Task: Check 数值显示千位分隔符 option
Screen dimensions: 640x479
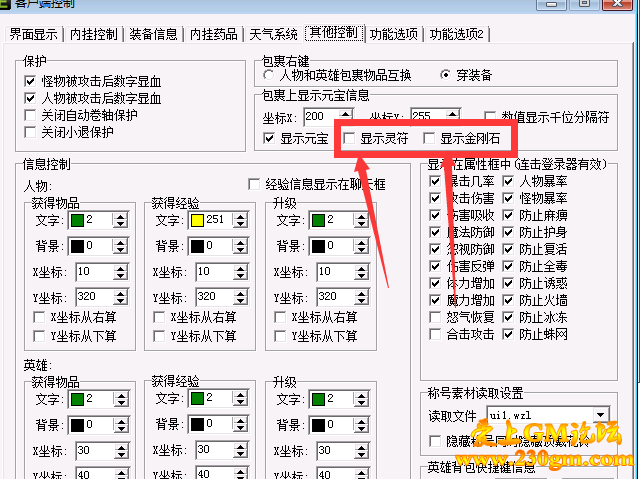Action: tap(490, 117)
